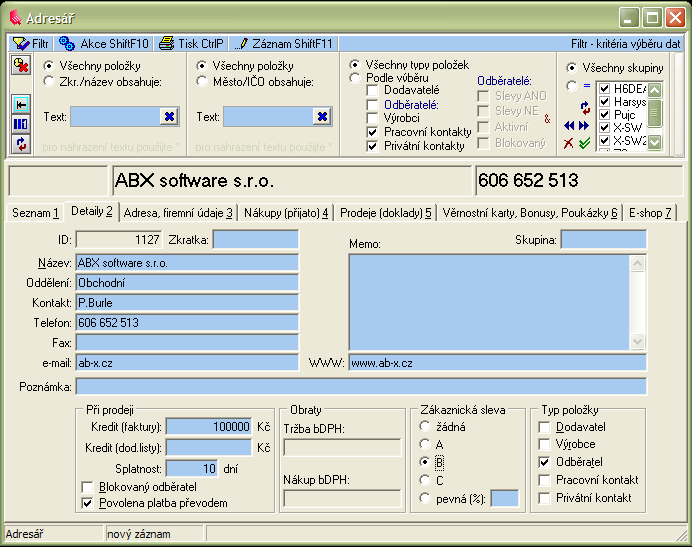Open E-shop 7 tab
The width and height of the screenshot is (692, 547).
pos(650,213)
